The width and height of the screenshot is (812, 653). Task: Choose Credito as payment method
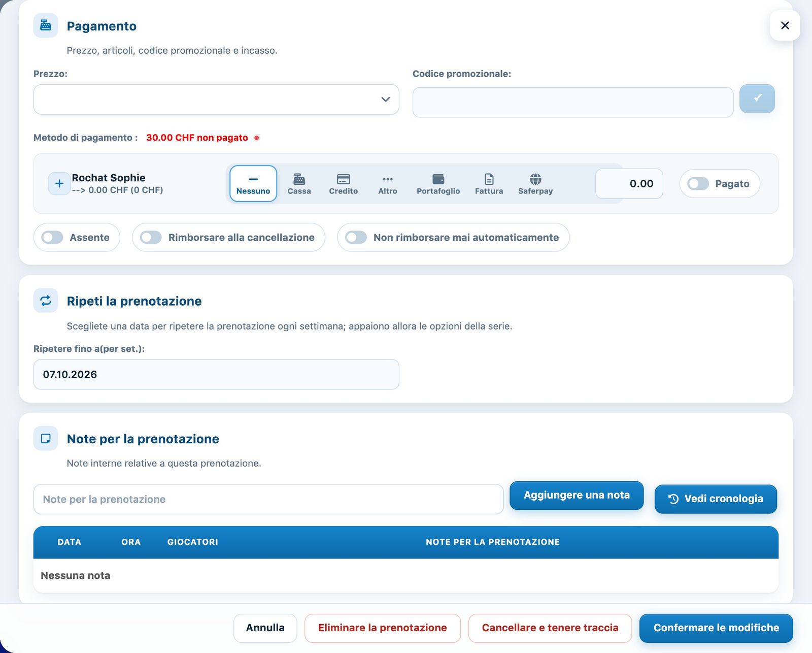[343, 183]
